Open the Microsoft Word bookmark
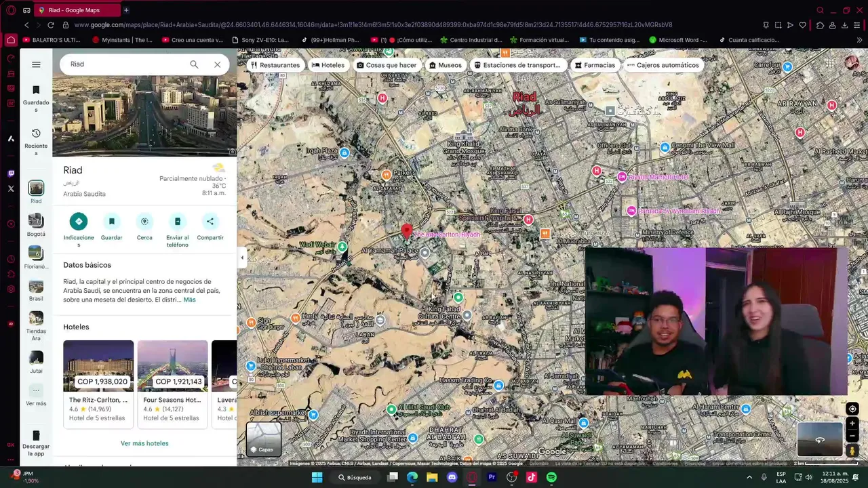Viewport: 868px width, 488px height. tap(677, 40)
